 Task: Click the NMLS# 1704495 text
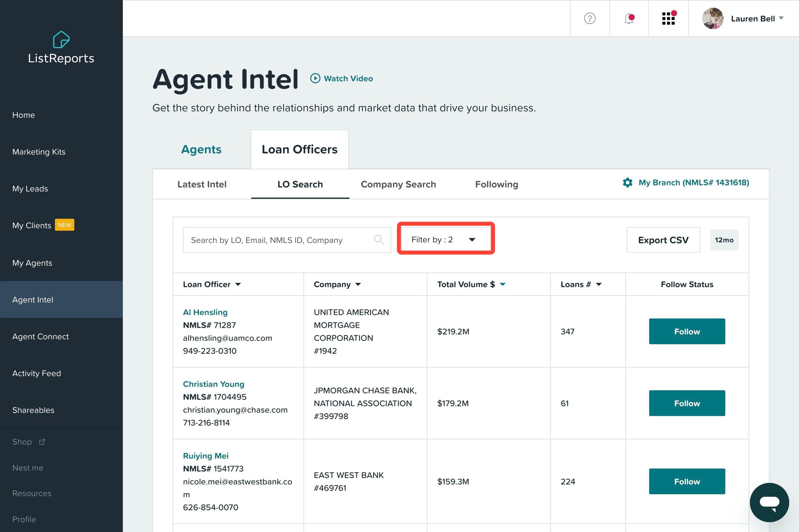[215, 397]
